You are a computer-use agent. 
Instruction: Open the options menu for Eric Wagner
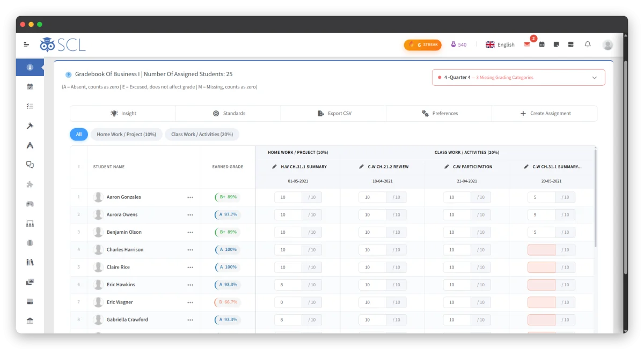coord(191,302)
